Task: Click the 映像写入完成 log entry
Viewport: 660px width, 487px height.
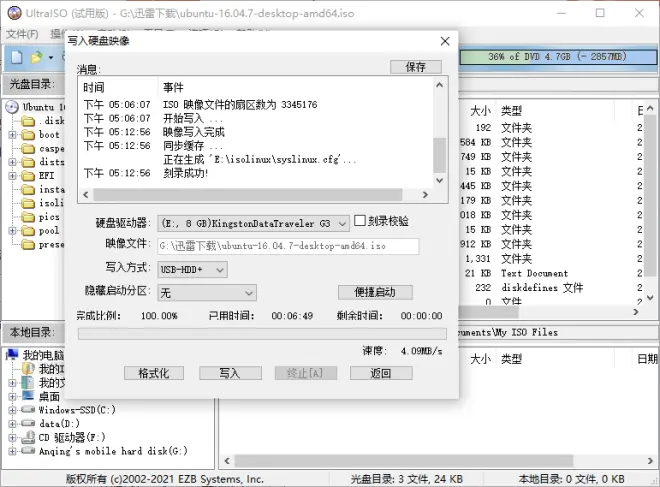Action: 194,132
